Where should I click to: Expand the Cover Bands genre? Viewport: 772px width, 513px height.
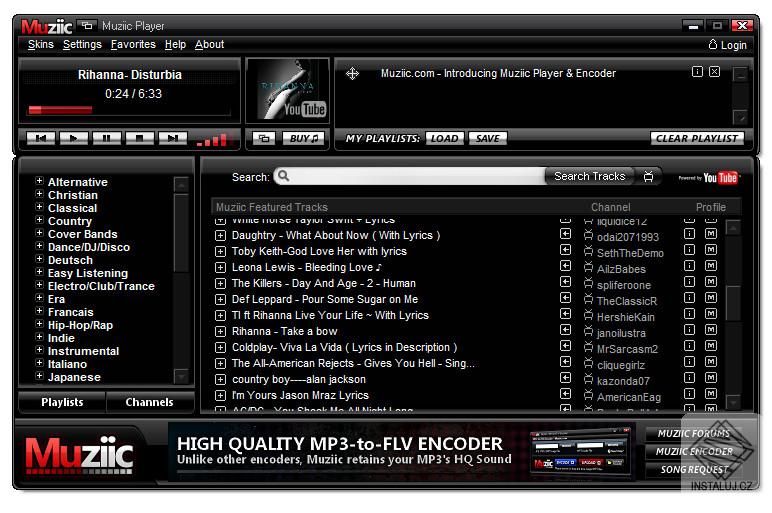tap(39, 233)
